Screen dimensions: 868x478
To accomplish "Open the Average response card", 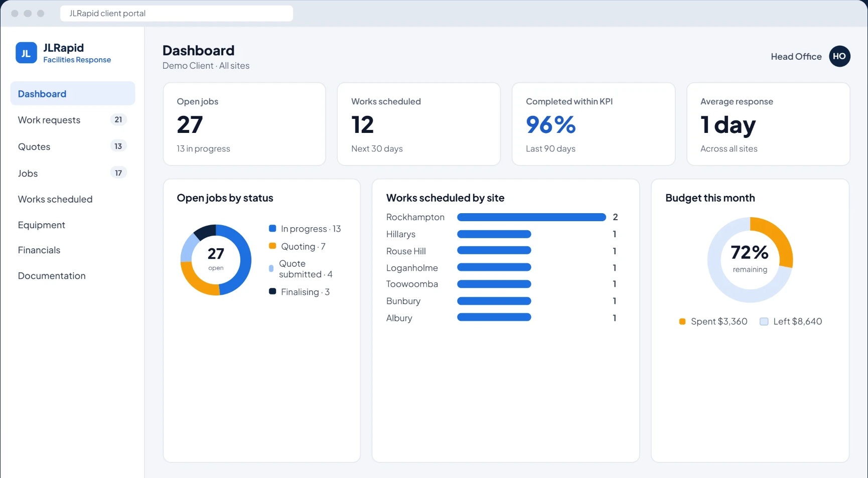I will pos(768,124).
